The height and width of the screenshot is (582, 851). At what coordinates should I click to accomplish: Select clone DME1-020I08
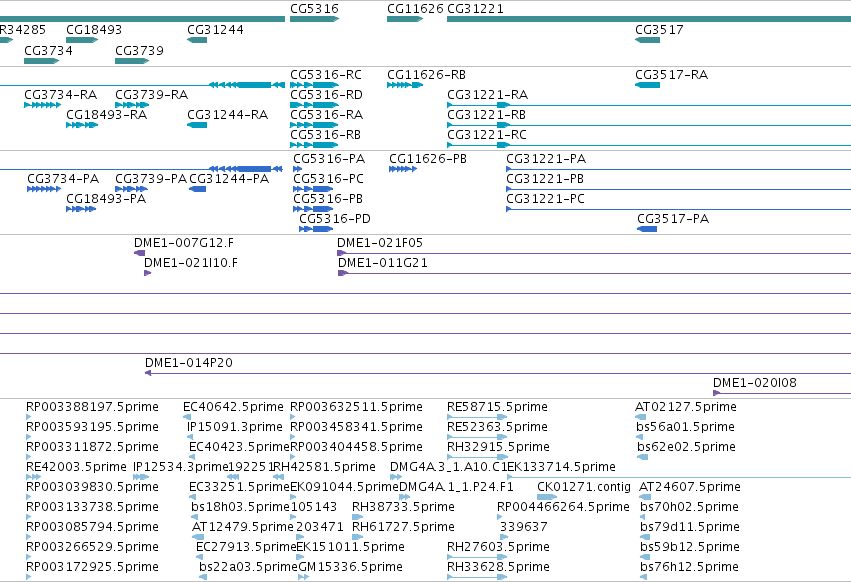tap(782, 393)
